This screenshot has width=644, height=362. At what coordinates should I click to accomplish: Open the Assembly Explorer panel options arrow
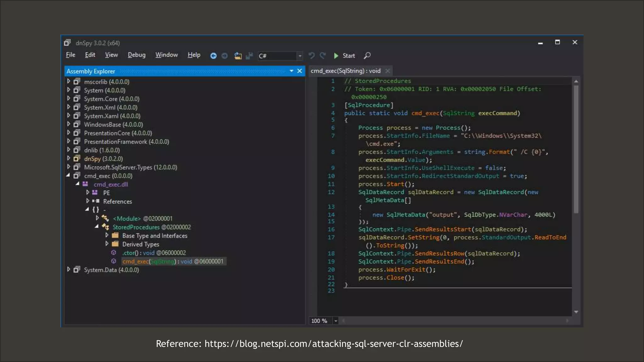(291, 71)
